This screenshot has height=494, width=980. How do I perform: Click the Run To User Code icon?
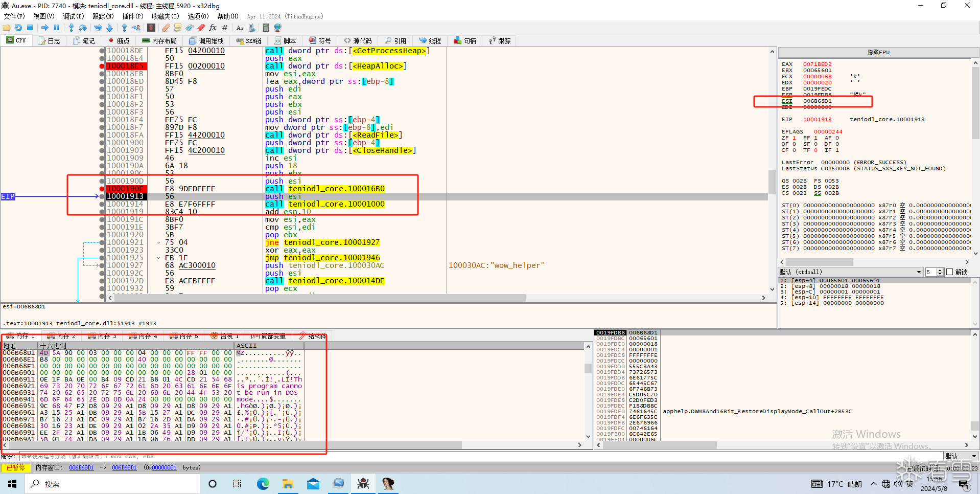click(136, 28)
